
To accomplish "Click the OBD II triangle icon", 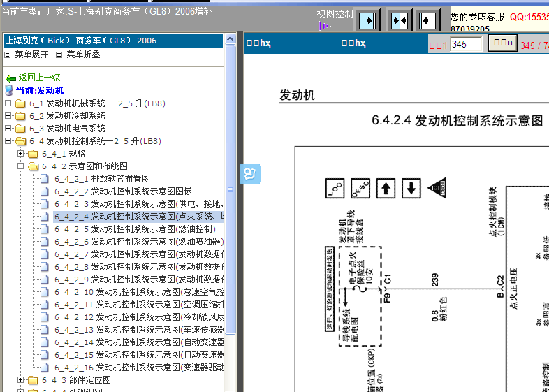I will pos(438,188).
